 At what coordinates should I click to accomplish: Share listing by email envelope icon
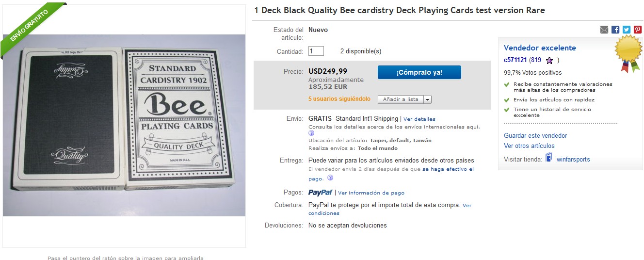(x=604, y=30)
